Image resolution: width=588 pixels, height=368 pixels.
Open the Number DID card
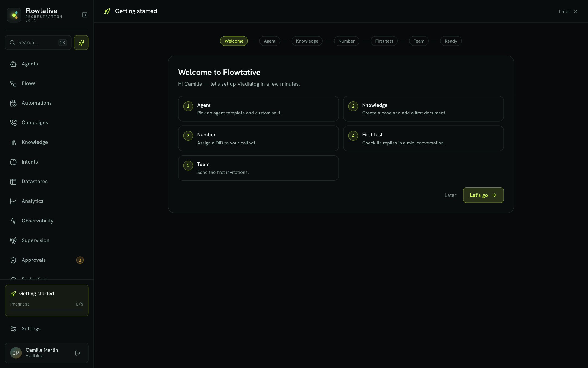(258, 138)
